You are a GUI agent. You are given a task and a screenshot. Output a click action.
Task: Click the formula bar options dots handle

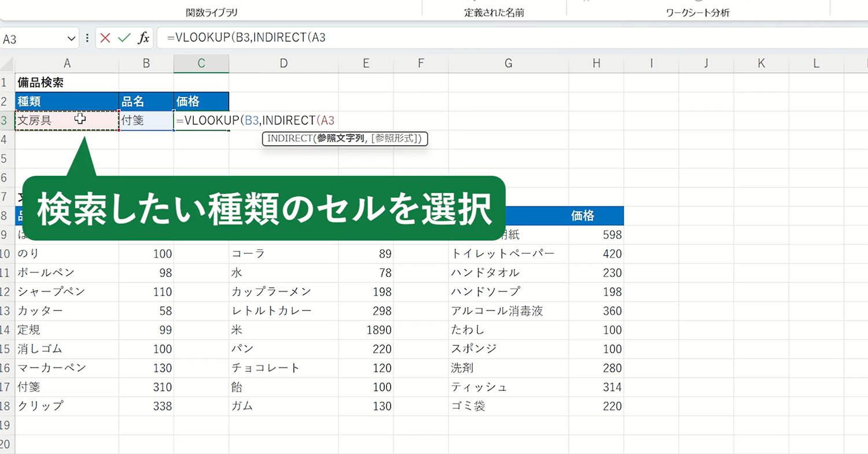pyautogui.click(x=87, y=39)
